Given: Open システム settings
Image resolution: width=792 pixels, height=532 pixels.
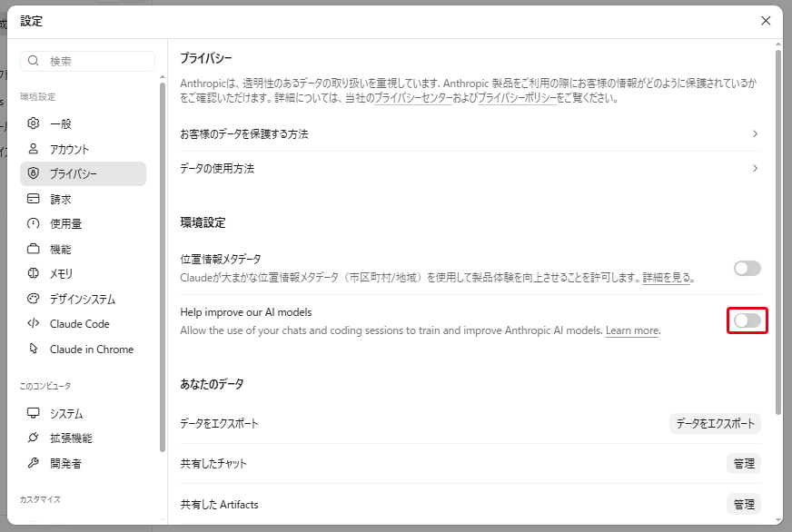Looking at the screenshot, I should coord(83,413).
